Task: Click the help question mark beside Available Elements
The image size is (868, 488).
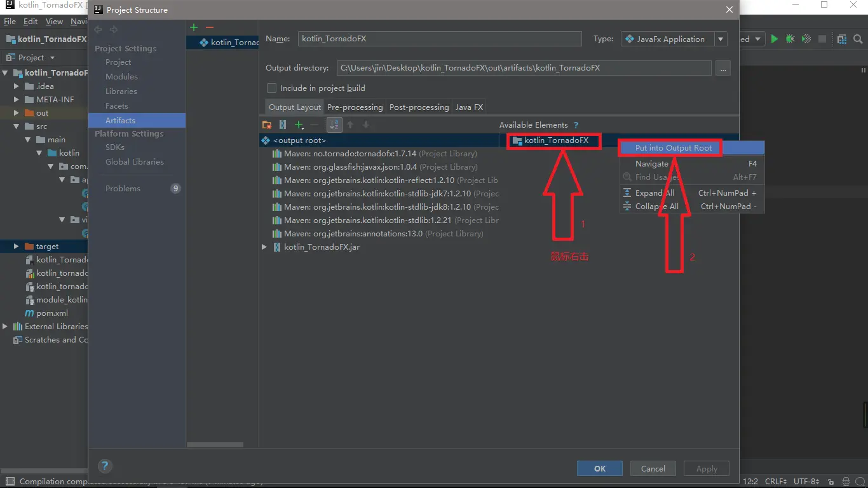Action: pyautogui.click(x=576, y=125)
